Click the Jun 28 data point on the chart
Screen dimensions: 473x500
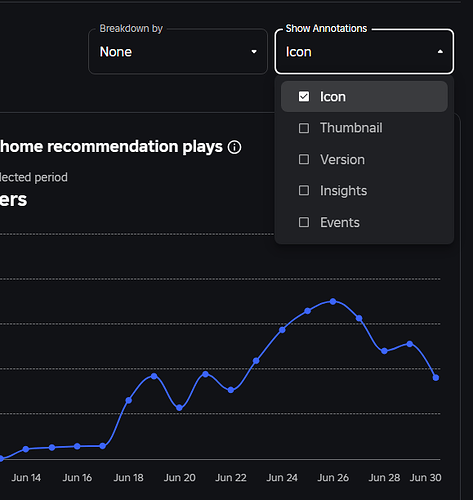(x=384, y=351)
